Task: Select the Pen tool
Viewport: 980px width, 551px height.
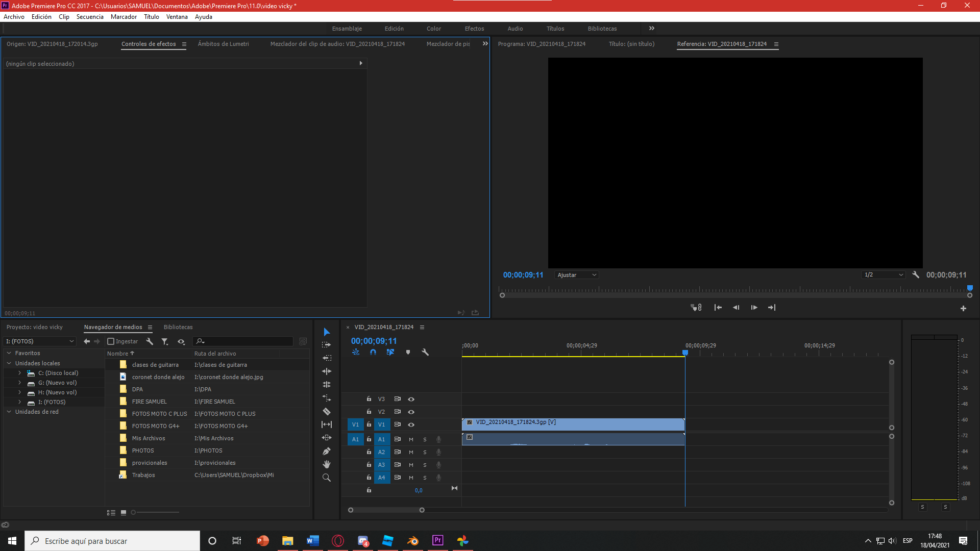Action: click(x=327, y=450)
